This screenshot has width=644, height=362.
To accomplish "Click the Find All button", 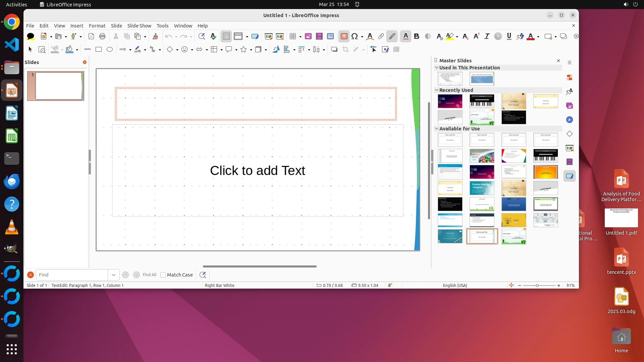I will pyautogui.click(x=150, y=275).
